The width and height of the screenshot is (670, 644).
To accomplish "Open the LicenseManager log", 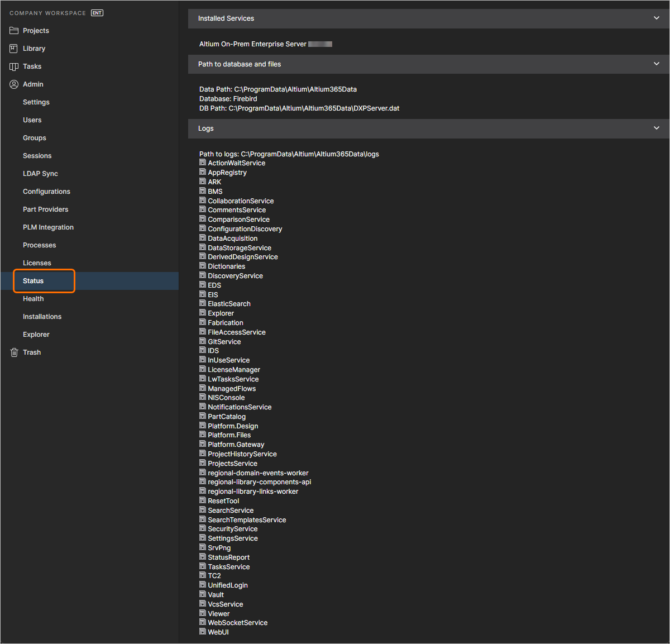I will pos(202,369).
